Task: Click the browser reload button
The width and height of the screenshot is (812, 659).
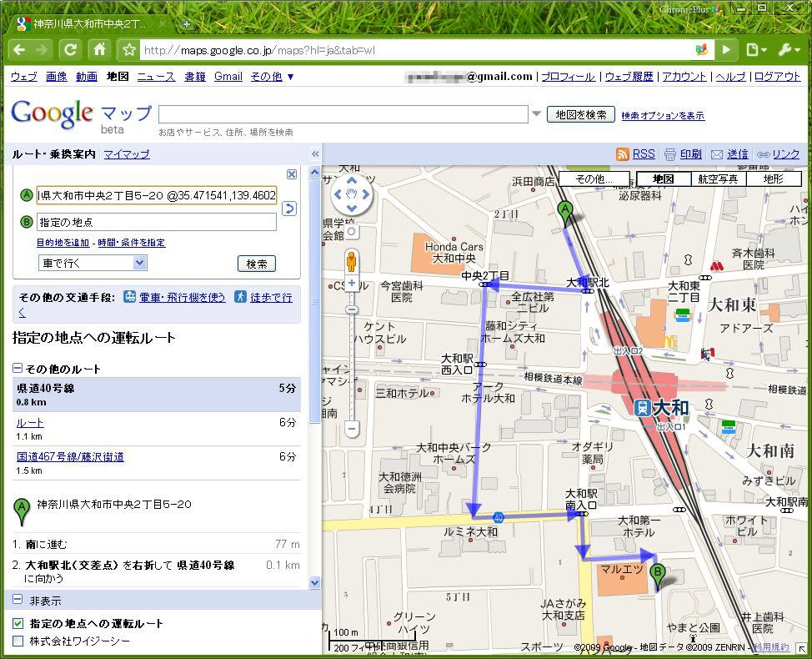Action: 70,49
